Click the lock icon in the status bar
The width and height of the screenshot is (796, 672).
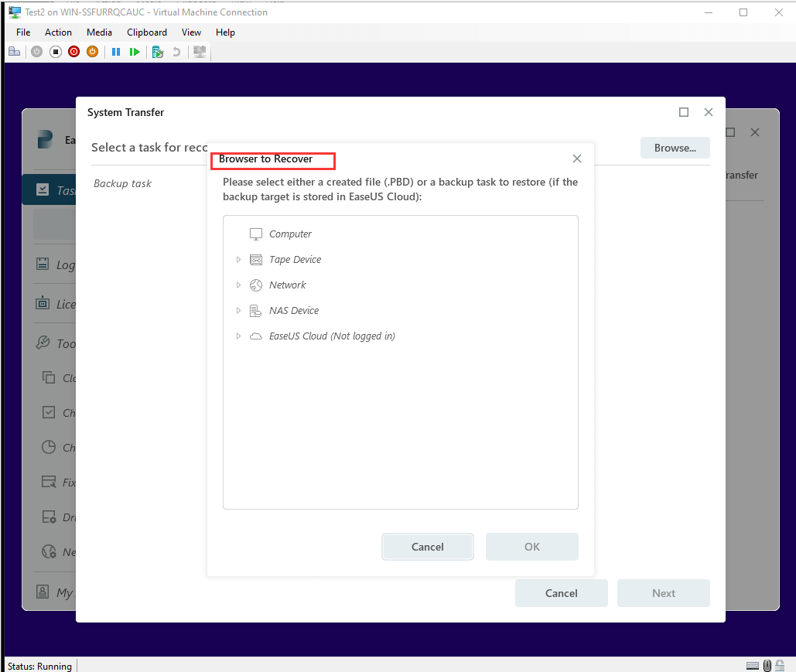coord(780,665)
